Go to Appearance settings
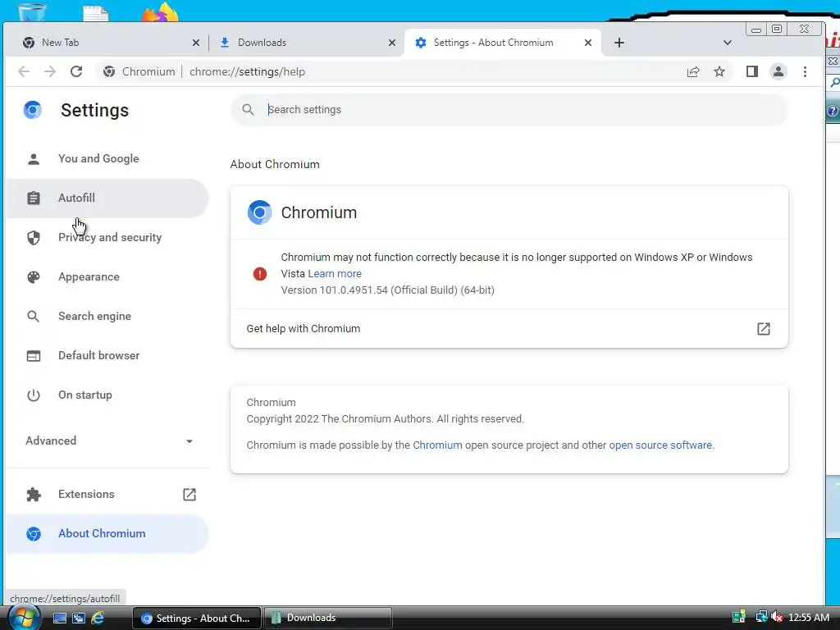Screen dimensions: 840x630 tap(107, 277)
